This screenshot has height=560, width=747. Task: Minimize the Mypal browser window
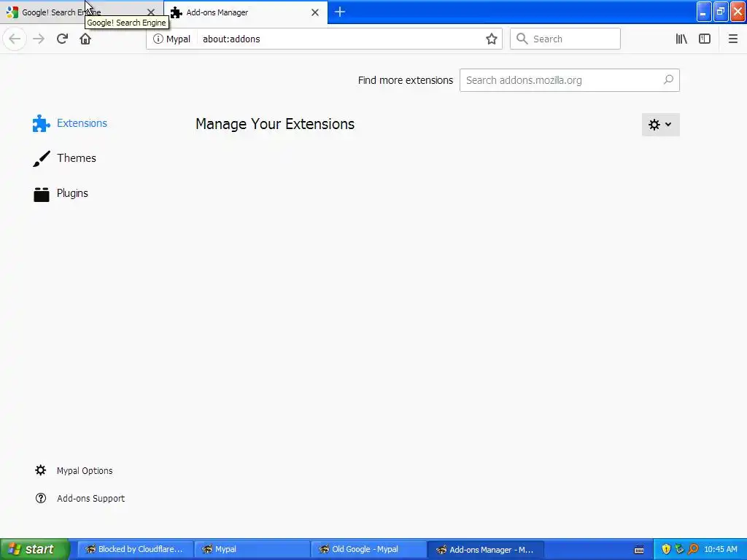[x=704, y=12]
